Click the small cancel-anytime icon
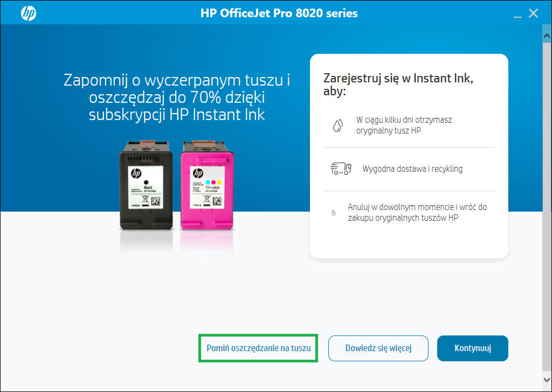The image size is (552, 392). click(334, 213)
